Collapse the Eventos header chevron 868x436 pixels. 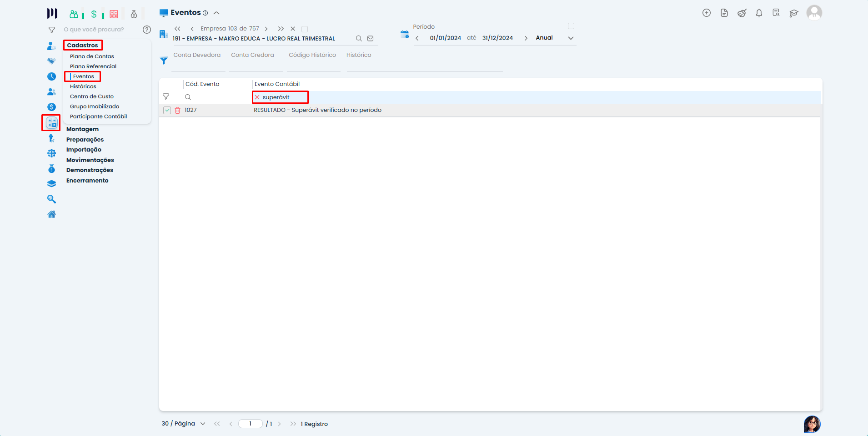point(216,13)
